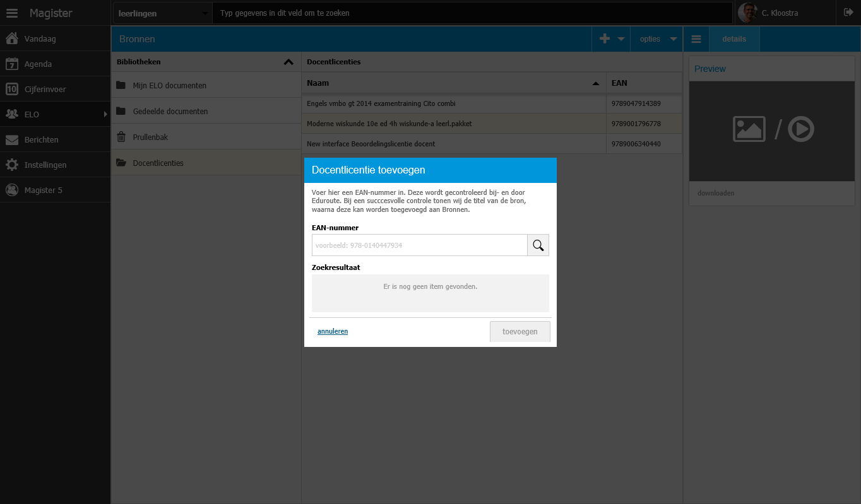
Task: Open the Instellingen gear icon
Action: click(x=11, y=165)
